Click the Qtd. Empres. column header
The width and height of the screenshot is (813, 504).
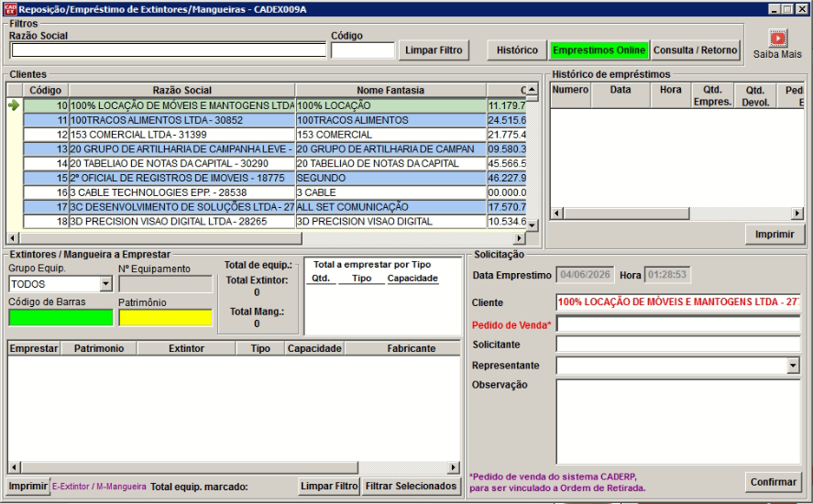(x=712, y=95)
